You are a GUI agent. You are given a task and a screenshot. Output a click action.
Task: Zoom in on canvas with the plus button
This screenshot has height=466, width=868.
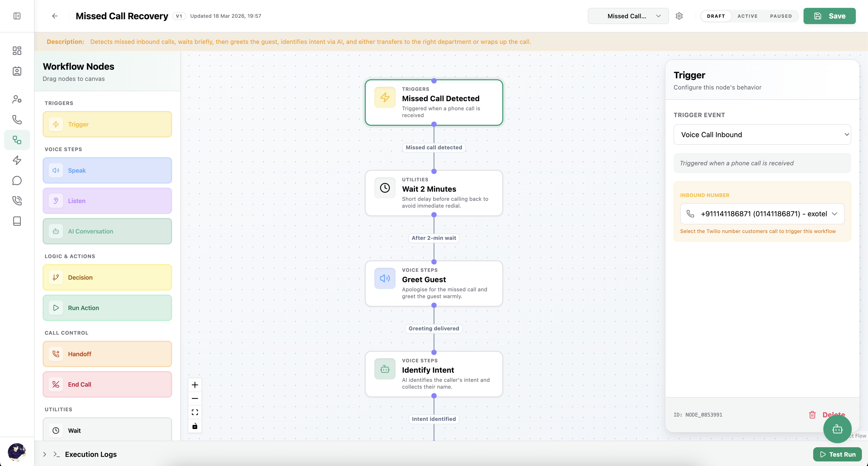point(195,385)
